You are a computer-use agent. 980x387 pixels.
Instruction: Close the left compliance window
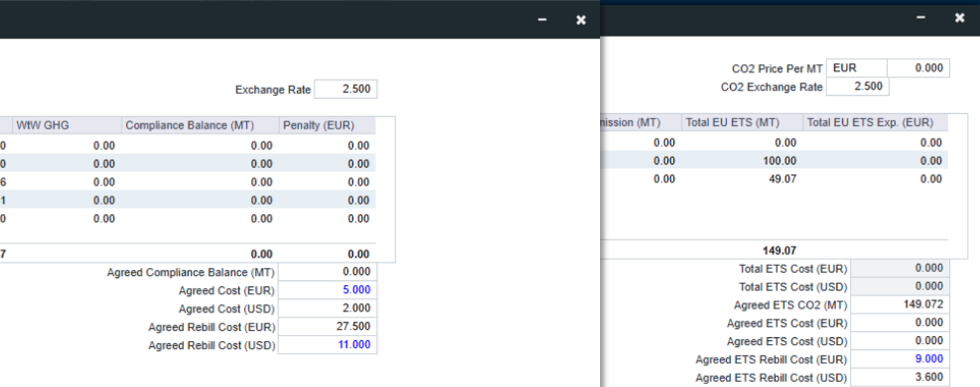pyautogui.click(x=580, y=20)
